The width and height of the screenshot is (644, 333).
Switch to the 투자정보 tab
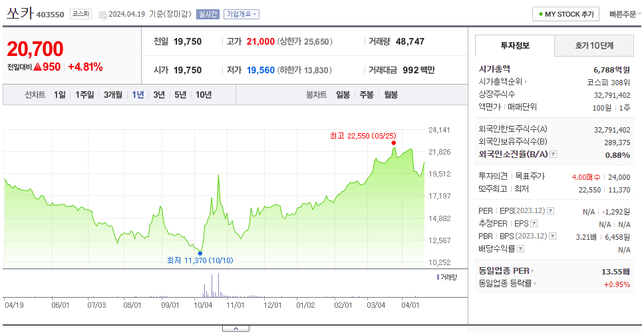(x=515, y=46)
